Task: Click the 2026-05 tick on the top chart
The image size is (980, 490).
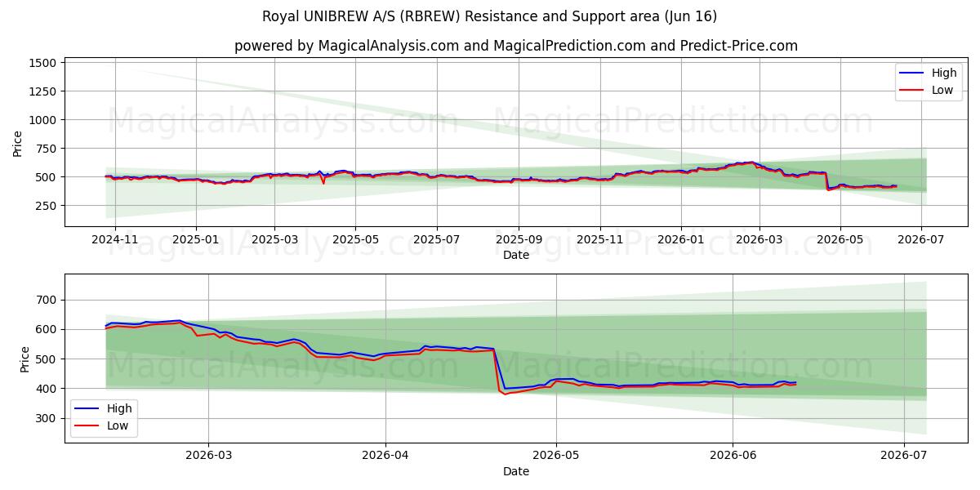Action: click(x=840, y=238)
